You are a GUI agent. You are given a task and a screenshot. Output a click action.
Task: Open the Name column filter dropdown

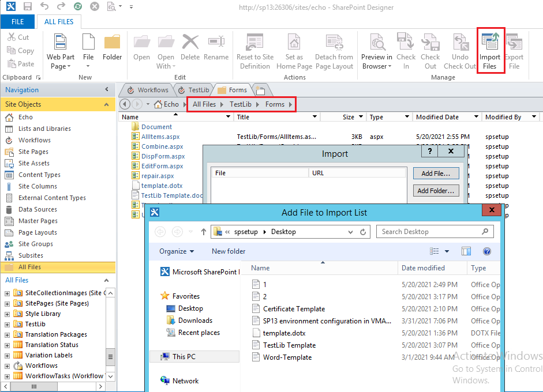pos(228,117)
